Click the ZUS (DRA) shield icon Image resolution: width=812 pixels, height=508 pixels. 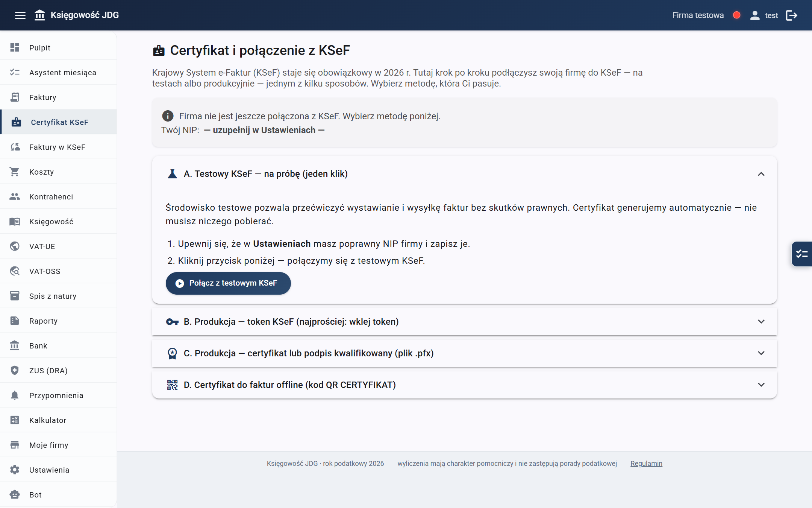click(x=15, y=370)
